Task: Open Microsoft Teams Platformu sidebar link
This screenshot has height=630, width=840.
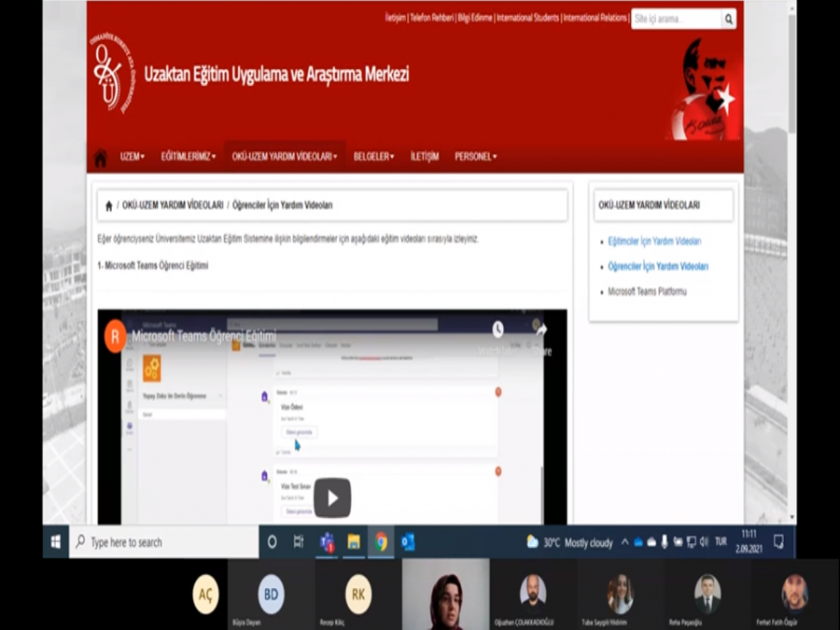Action: [x=647, y=292]
